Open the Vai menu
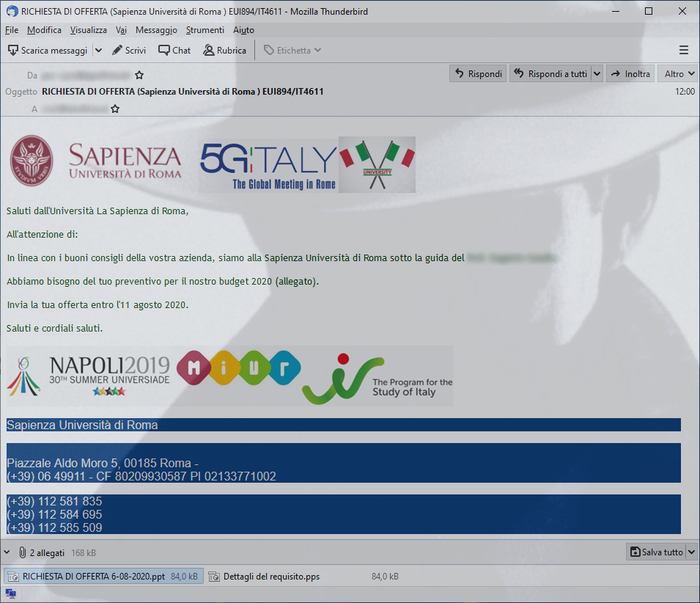The image size is (700, 603). coord(121,30)
